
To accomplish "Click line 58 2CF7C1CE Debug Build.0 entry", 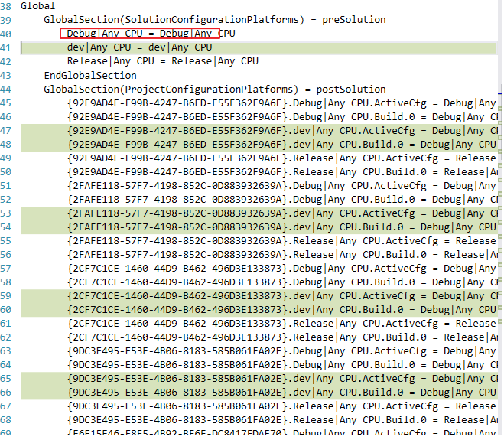I will tap(282, 282).
